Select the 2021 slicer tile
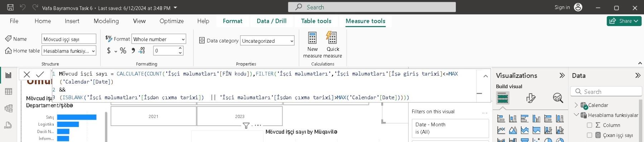 [153, 116]
